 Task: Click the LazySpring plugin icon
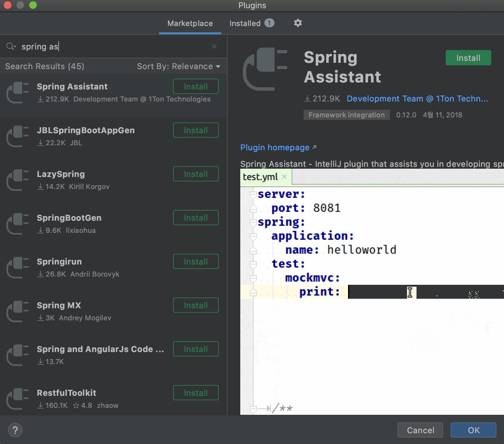click(x=18, y=180)
